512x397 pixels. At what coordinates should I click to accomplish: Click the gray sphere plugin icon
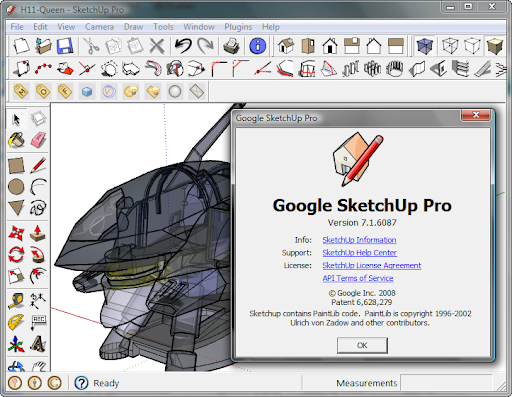(175, 91)
